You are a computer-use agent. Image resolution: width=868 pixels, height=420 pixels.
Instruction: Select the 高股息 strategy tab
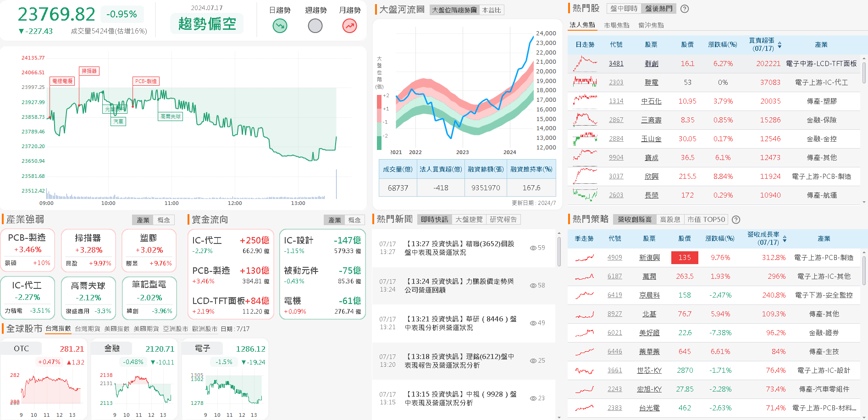click(670, 220)
